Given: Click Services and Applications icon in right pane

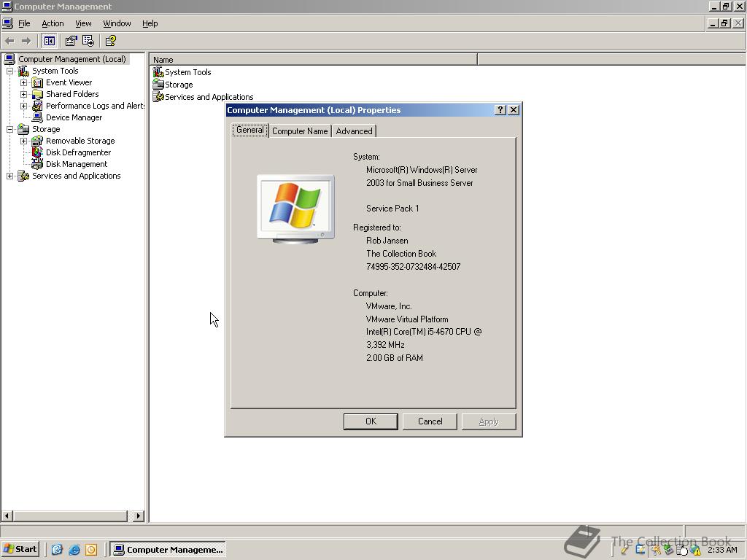Looking at the screenshot, I should 158,97.
